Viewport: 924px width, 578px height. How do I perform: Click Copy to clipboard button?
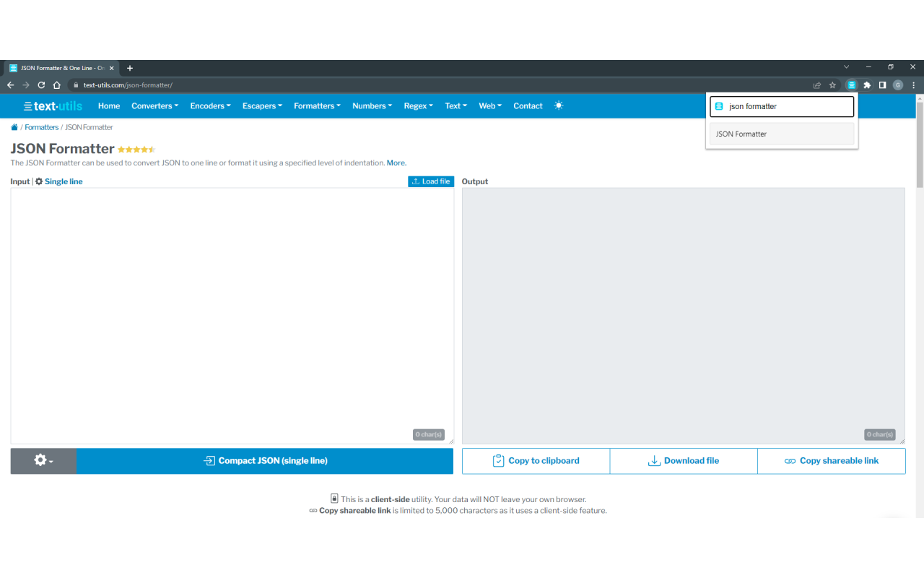point(536,461)
